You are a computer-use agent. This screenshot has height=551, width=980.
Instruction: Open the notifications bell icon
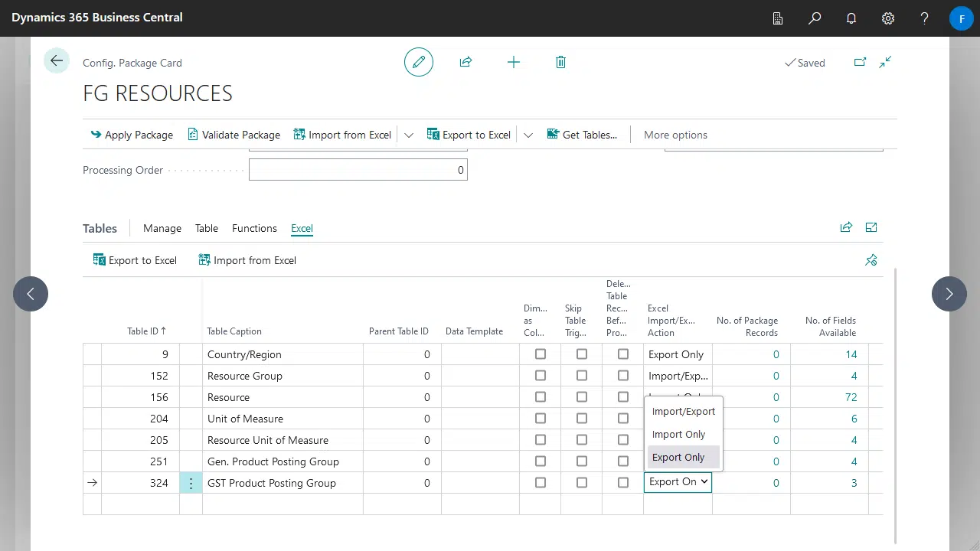tap(851, 18)
